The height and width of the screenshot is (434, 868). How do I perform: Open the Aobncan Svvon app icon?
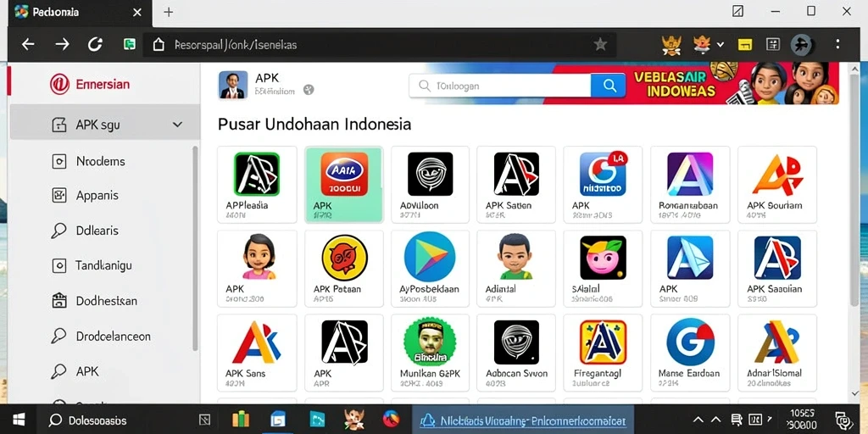click(516, 342)
